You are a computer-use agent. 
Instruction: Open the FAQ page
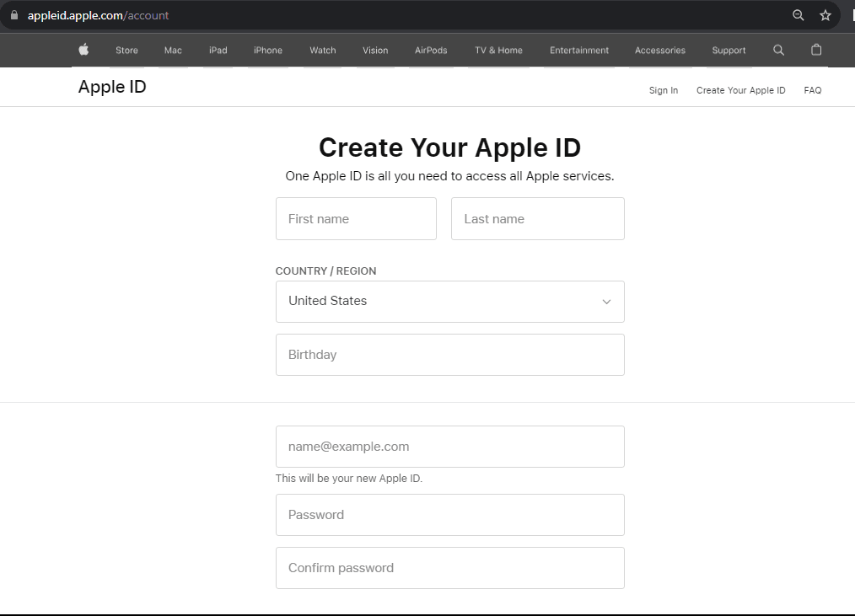[x=811, y=90]
